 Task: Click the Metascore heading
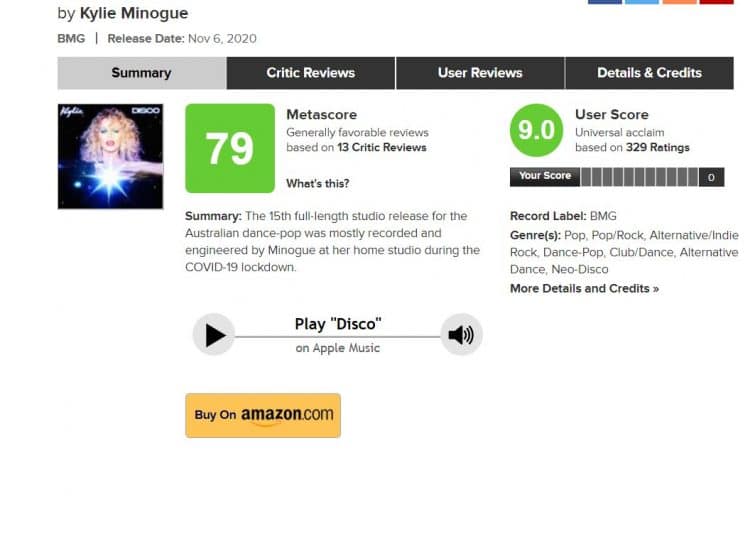[x=321, y=115]
